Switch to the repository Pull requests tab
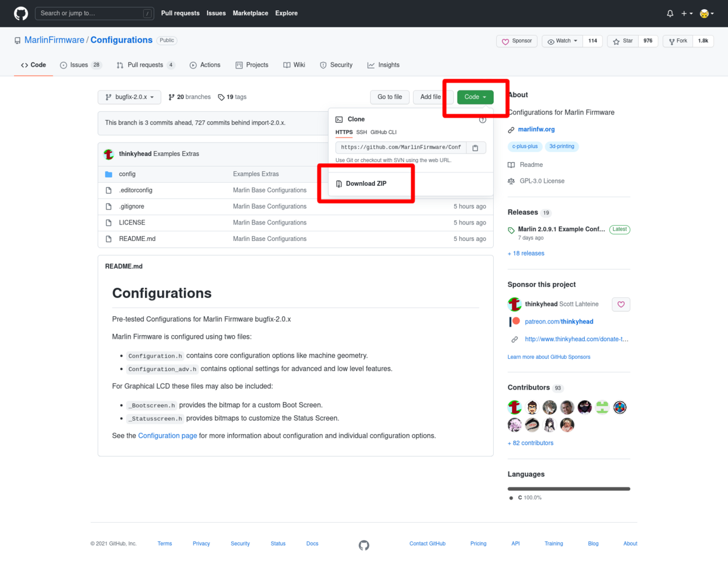728x573 pixels. pos(146,65)
